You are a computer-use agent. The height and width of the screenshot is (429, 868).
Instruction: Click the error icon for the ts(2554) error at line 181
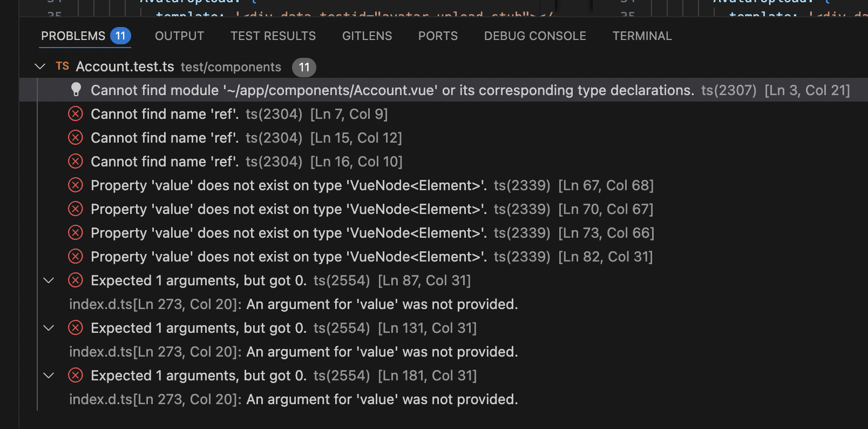[x=76, y=375]
